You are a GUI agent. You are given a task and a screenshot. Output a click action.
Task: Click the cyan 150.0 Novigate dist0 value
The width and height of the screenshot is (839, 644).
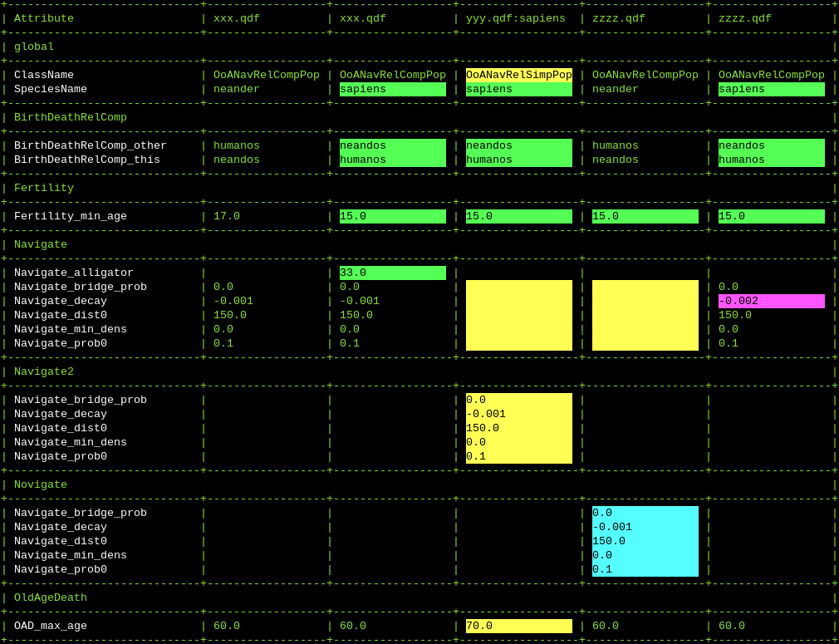click(645, 541)
